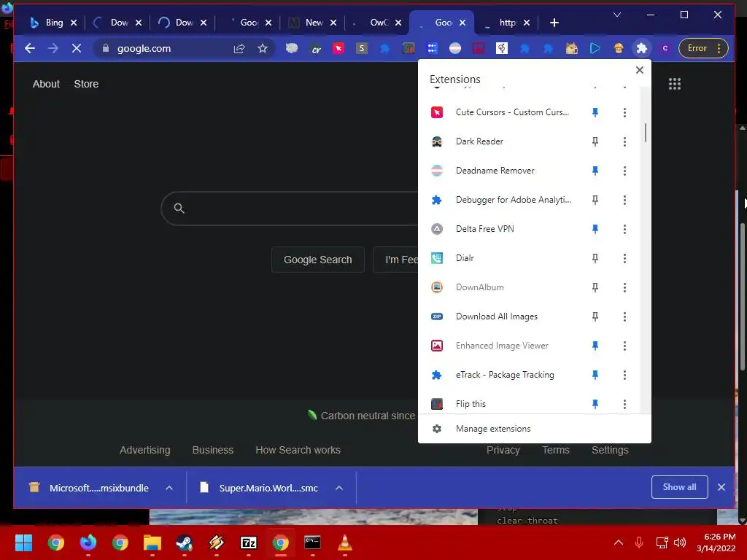Screen dimensions: 747x560
Task: Open the Extensions puzzle icon in toolbar
Action: 642,48
